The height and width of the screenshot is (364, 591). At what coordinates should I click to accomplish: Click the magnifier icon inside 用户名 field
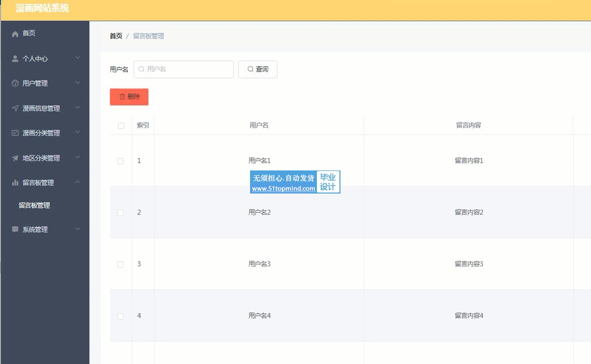(x=141, y=69)
